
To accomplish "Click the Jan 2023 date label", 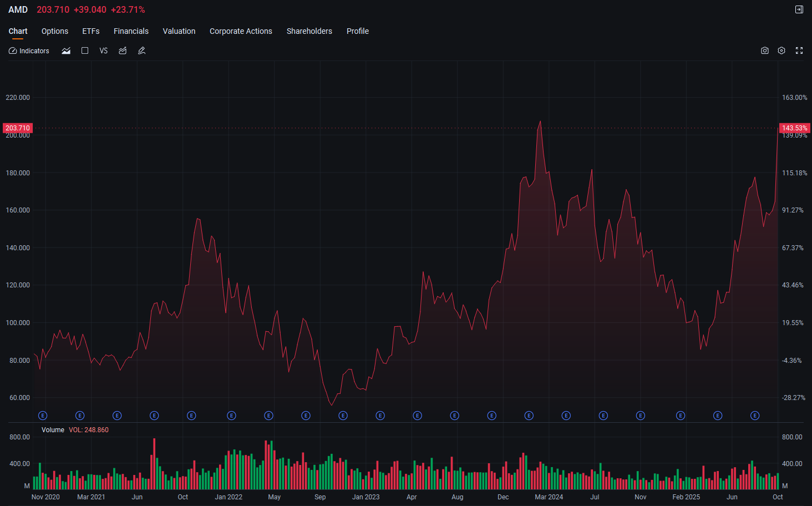I will click(366, 497).
